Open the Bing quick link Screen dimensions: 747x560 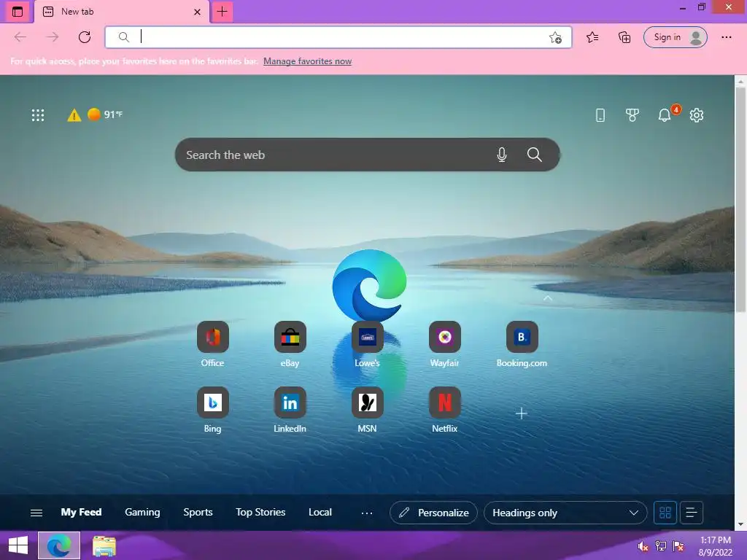[212, 410]
